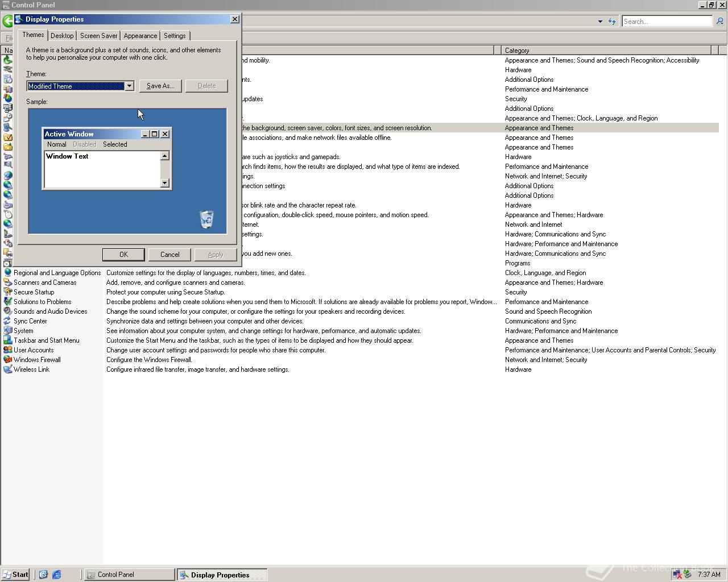The image size is (728, 582).
Task: Click the Solutions to Problems checkmark icon
Action: click(x=7, y=302)
